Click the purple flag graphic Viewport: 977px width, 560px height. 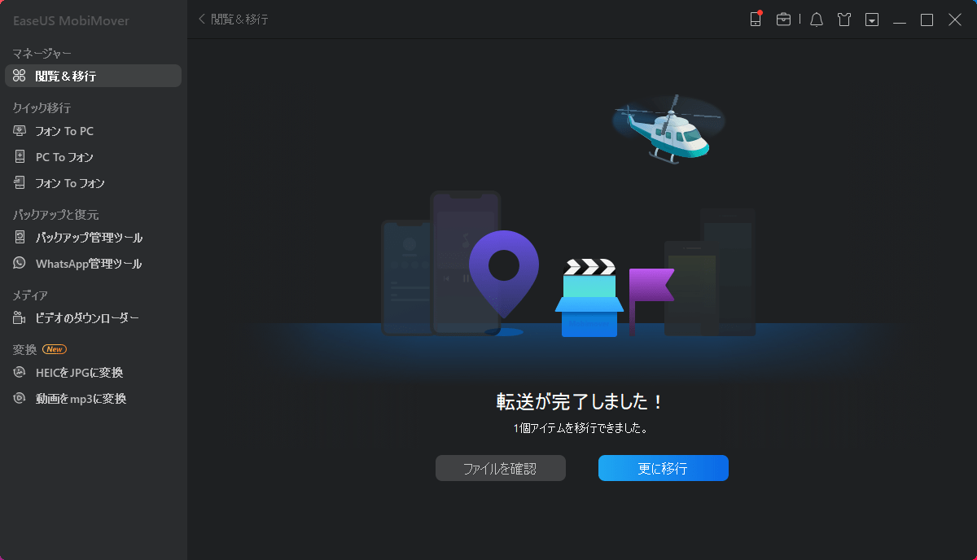pyautogui.click(x=651, y=285)
